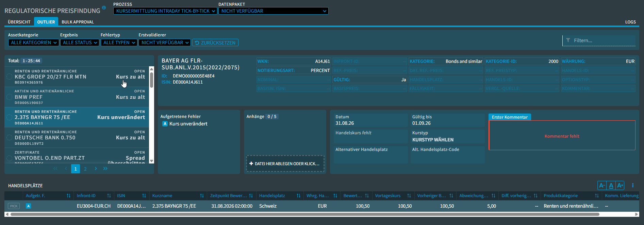Click the A error badge in table row
Screen dimensions: 644x225
[x=29, y=206]
